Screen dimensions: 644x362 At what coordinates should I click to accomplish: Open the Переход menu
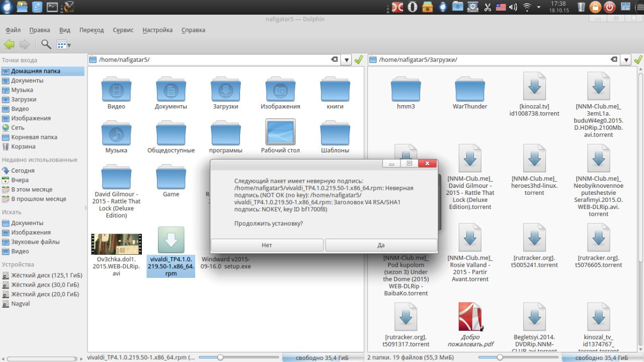tap(92, 30)
